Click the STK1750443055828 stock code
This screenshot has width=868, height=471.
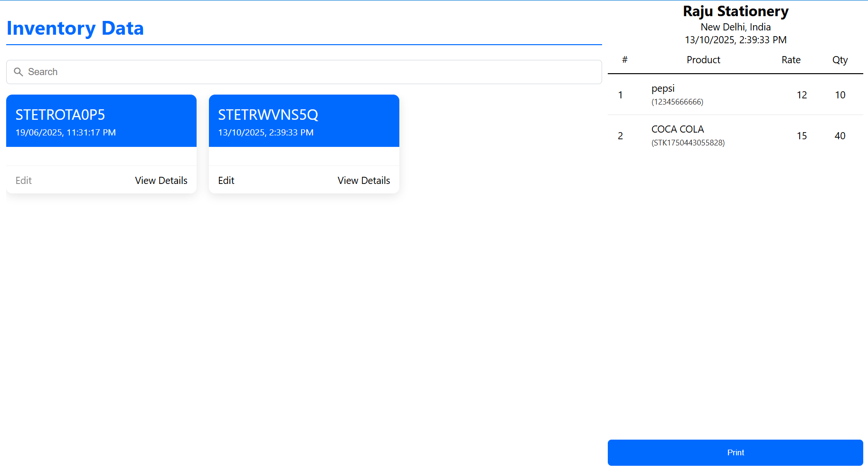click(688, 143)
